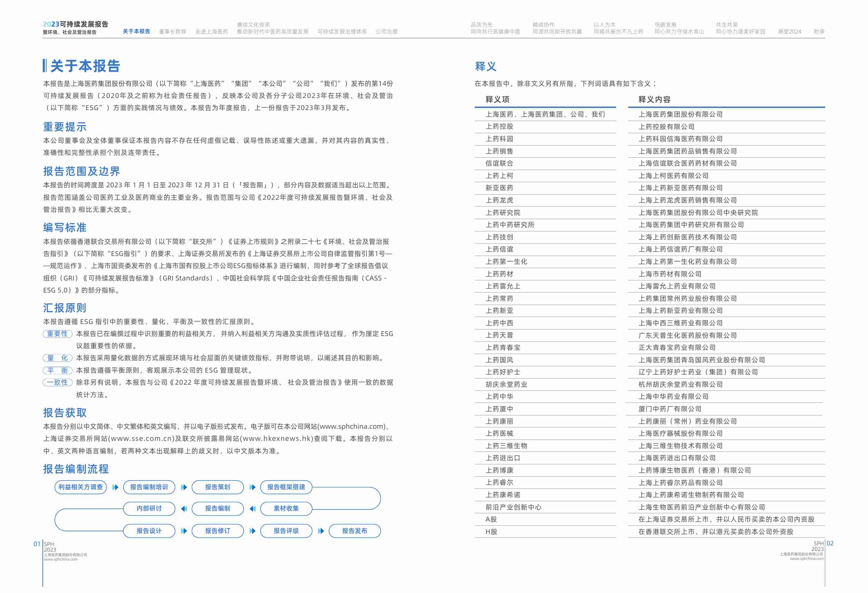Open the 附录 tab

819,32
